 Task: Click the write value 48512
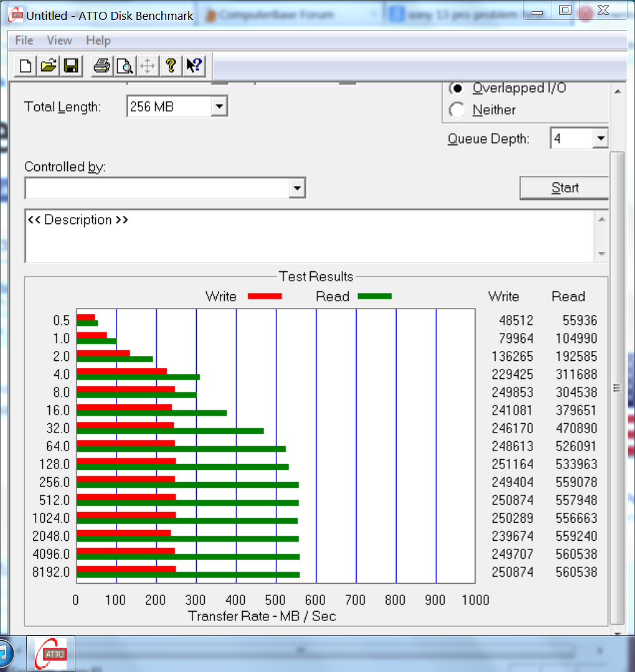(x=516, y=320)
